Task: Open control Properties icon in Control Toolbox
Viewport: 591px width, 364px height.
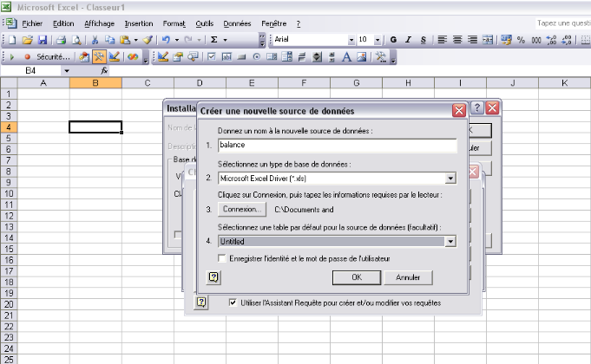Action: point(178,57)
